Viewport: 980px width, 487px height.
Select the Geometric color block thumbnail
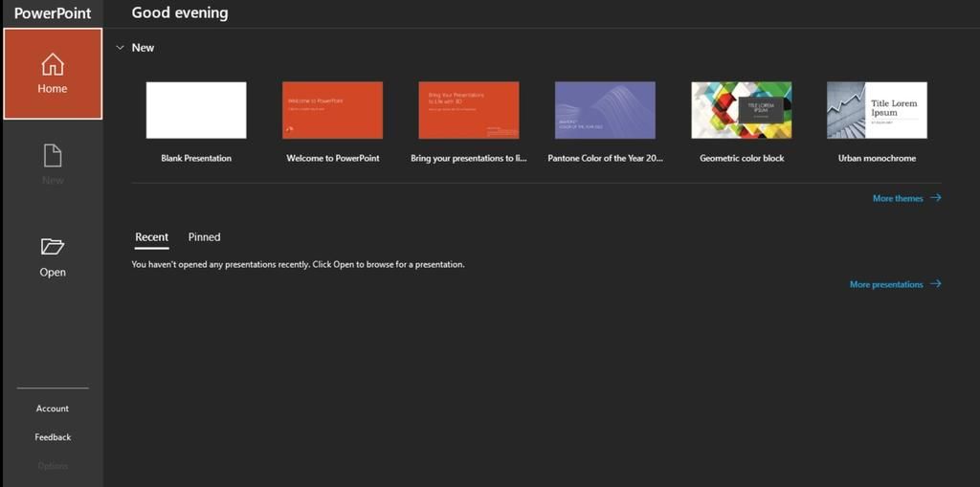(742, 110)
